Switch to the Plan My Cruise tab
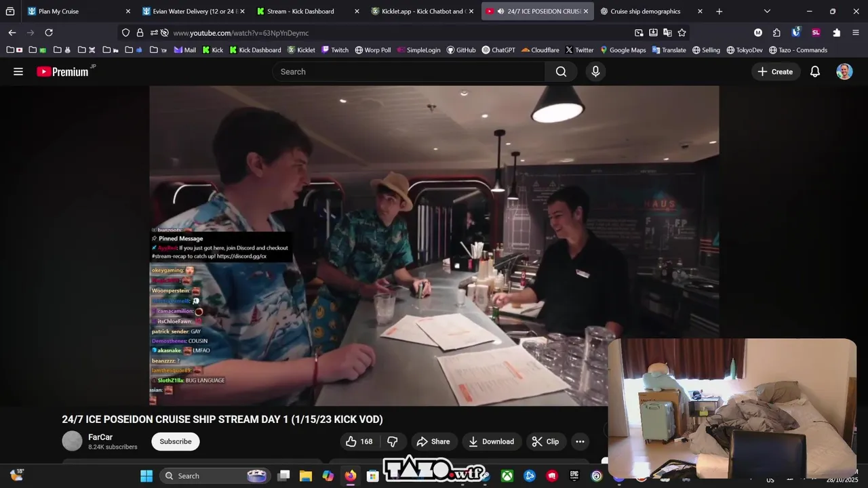Image resolution: width=868 pixels, height=488 pixels. click(78, 11)
